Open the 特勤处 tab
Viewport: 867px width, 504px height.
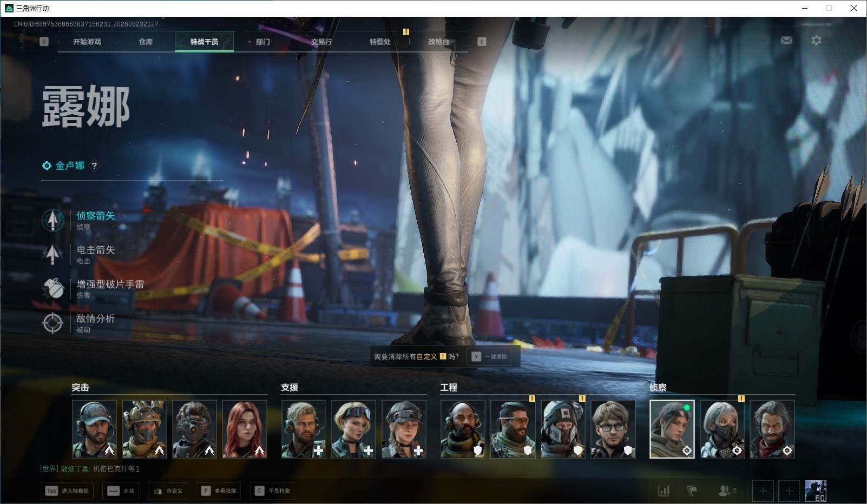coord(380,42)
